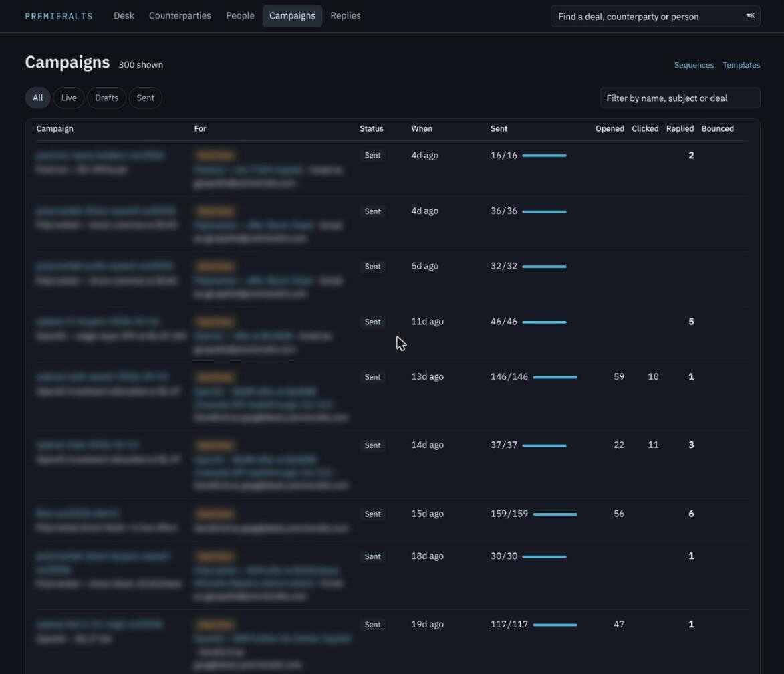Click the Opened column header
Screen dimensions: 784x674
click(x=610, y=128)
